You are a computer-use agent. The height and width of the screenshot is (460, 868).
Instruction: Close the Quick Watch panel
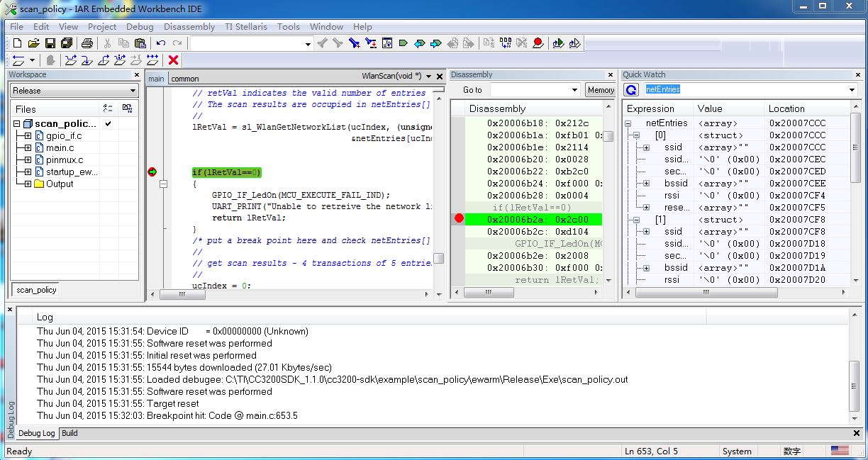pos(857,74)
